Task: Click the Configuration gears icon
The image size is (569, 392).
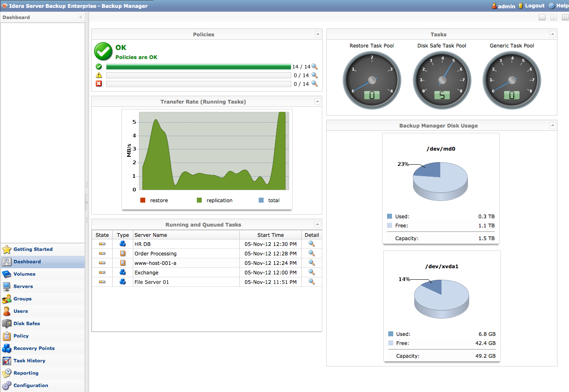Action: pyautogui.click(x=7, y=385)
